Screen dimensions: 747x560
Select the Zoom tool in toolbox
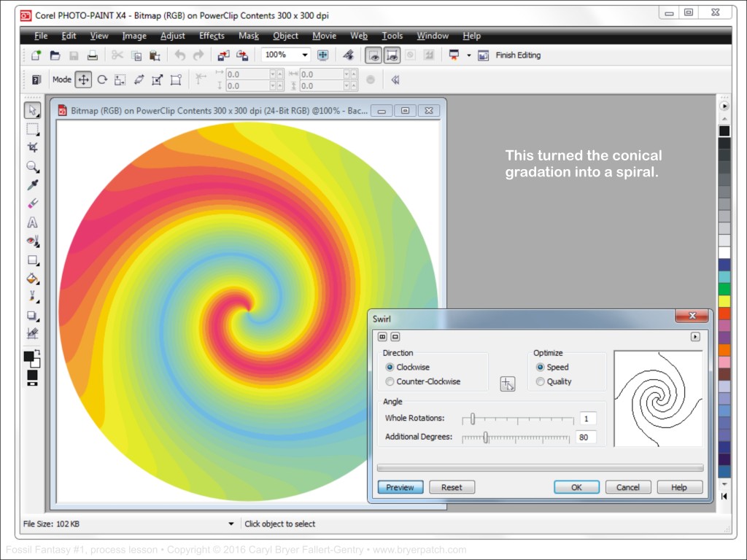coord(32,167)
